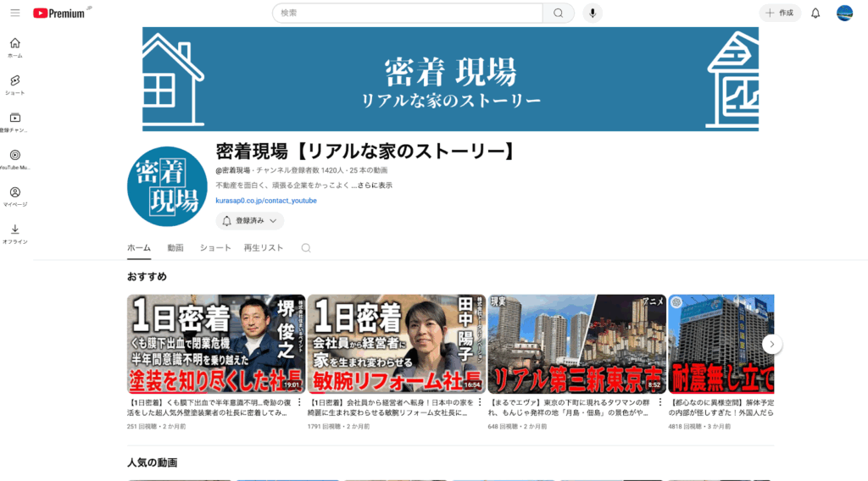Image resolution: width=868 pixels, height=481 pixels.
Task: Open オフライン downloads in sidebar
Action: [15, 234]
